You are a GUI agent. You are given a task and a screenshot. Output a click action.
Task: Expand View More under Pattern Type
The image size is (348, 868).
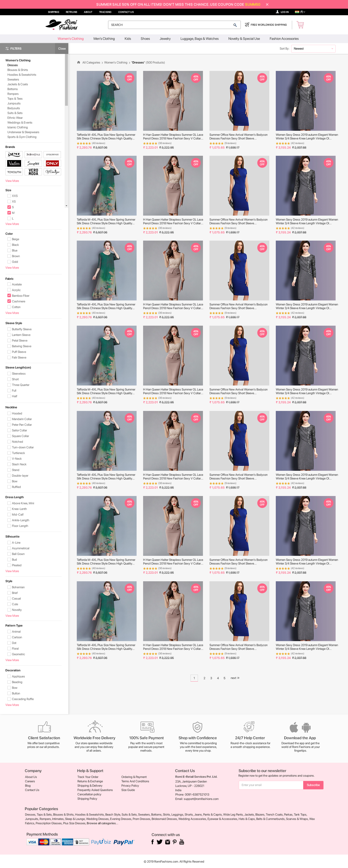click(x=12, y=660)
